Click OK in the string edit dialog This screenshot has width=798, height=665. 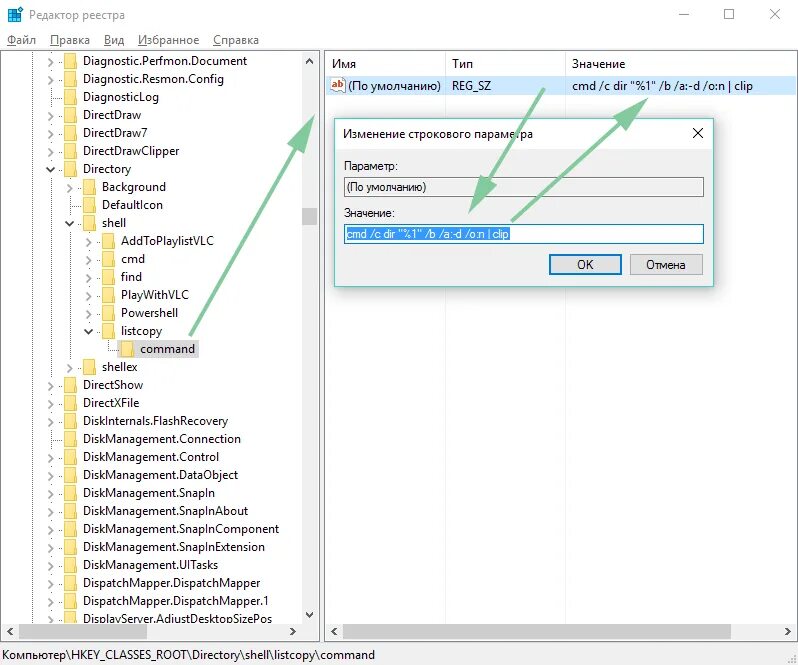585,265
